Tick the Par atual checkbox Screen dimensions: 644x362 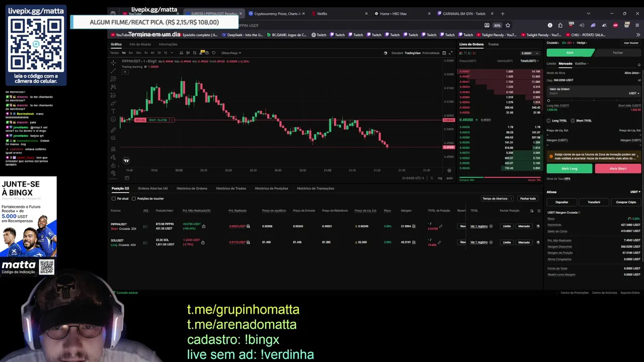coord(114,199)
